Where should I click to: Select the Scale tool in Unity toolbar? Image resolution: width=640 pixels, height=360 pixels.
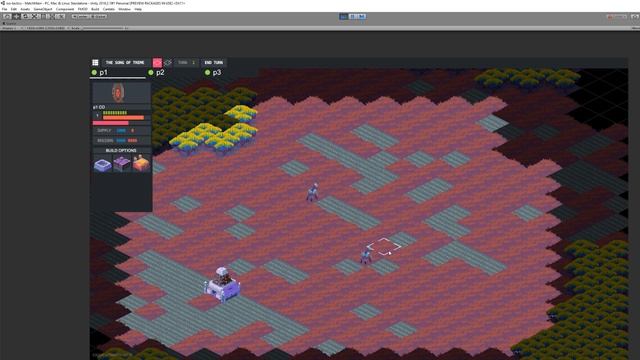tap(34, 16)
